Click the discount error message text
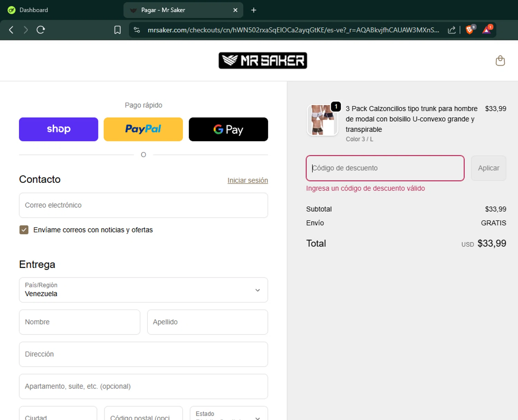 pos(365,188)
